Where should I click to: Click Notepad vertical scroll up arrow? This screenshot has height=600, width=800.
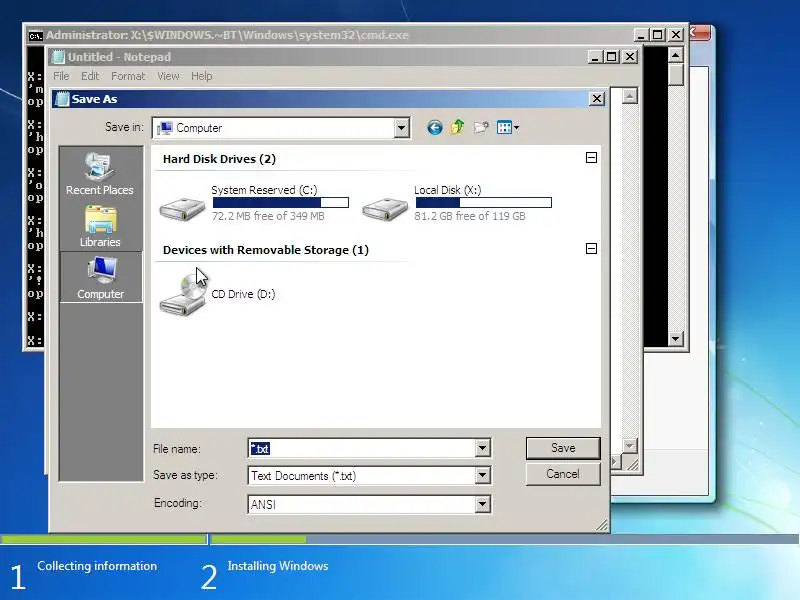[x=630, y=96]
